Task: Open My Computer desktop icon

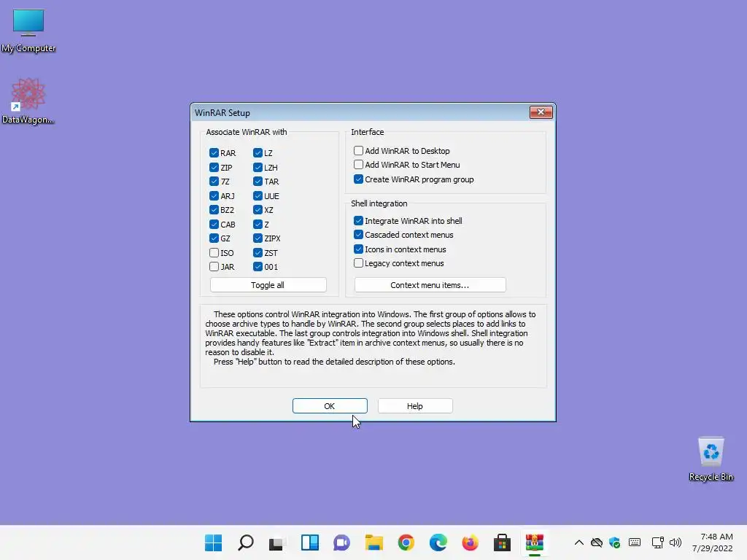Action: pyautogui.click(x=28, y=31)
